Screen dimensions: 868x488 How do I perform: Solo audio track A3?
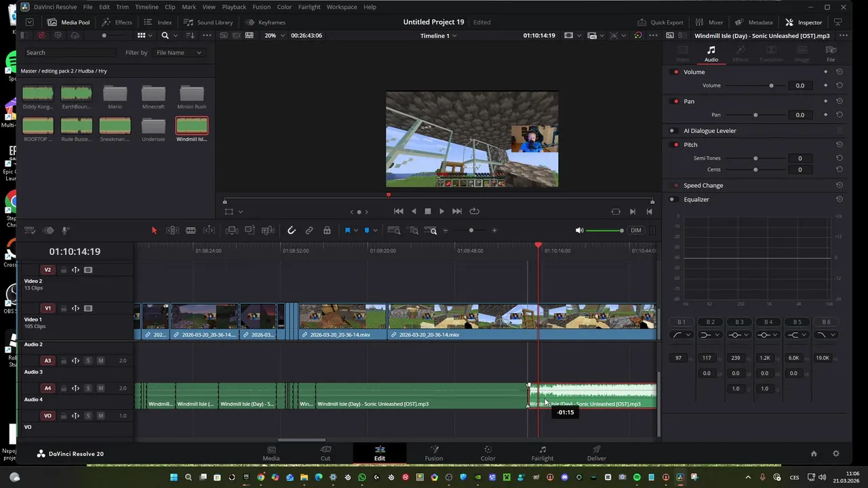88,361
